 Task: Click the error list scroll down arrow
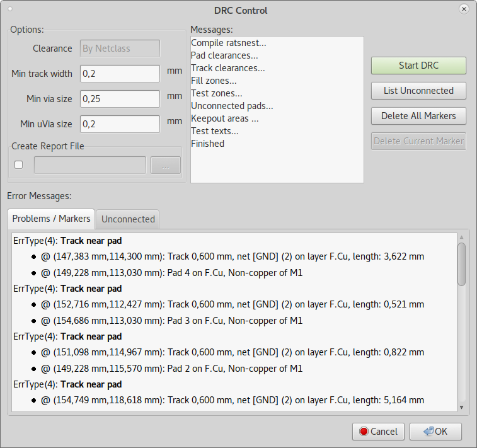[461, 407]
